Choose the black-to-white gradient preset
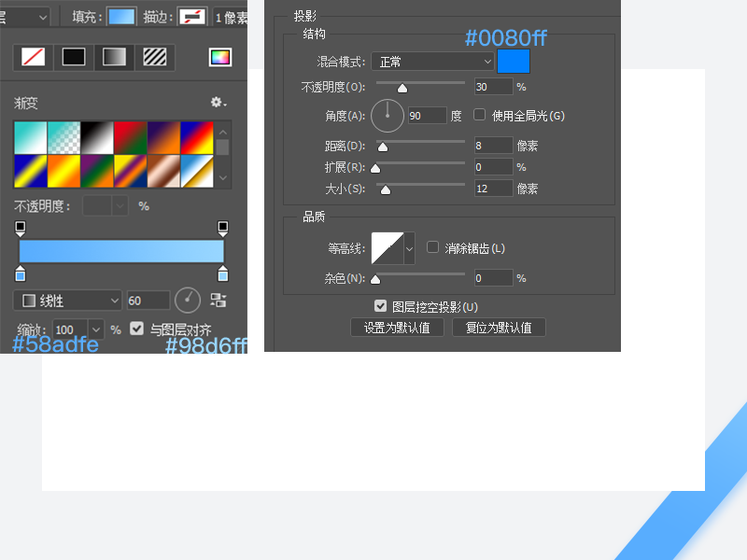Viewport: 747px width, 560px height. (97, 137)
